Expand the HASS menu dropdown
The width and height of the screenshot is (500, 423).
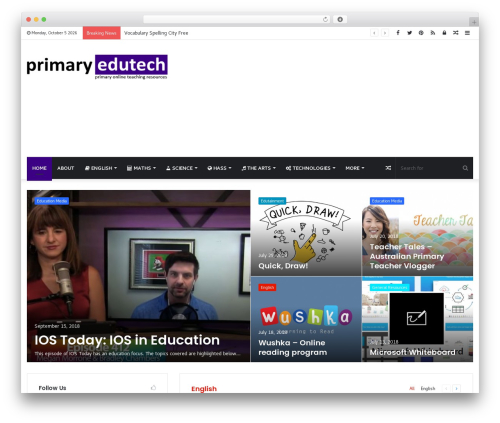pyautogui.click(x=219, y=168)
